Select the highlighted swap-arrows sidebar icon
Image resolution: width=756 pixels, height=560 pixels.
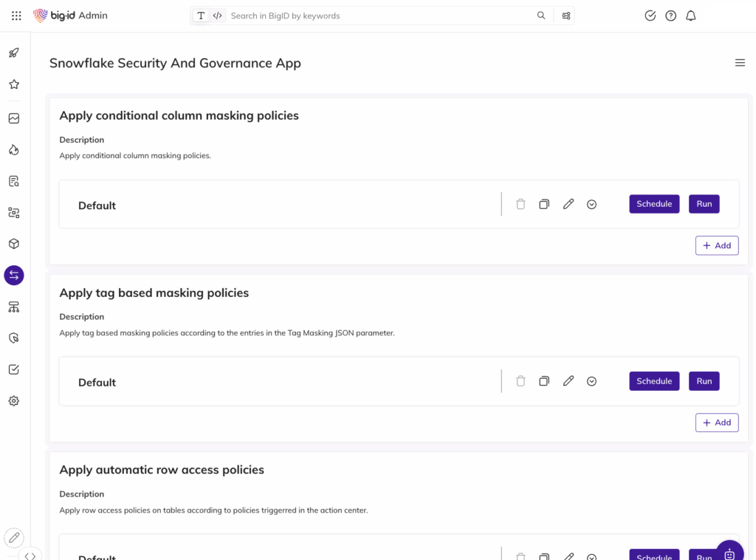pyautogui.click(x=14, y=276)
